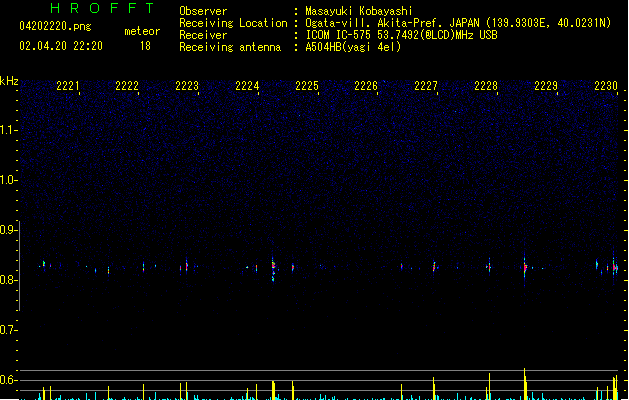Click the gray frequency range bar left of the plot
629x400 pixels.
click(x=19, y=266)
